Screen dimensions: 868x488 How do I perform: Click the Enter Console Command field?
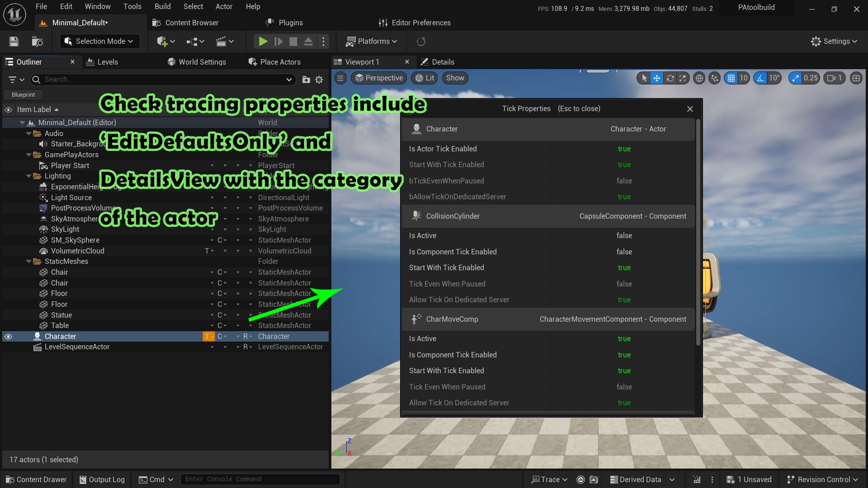(x=260, y=479)
